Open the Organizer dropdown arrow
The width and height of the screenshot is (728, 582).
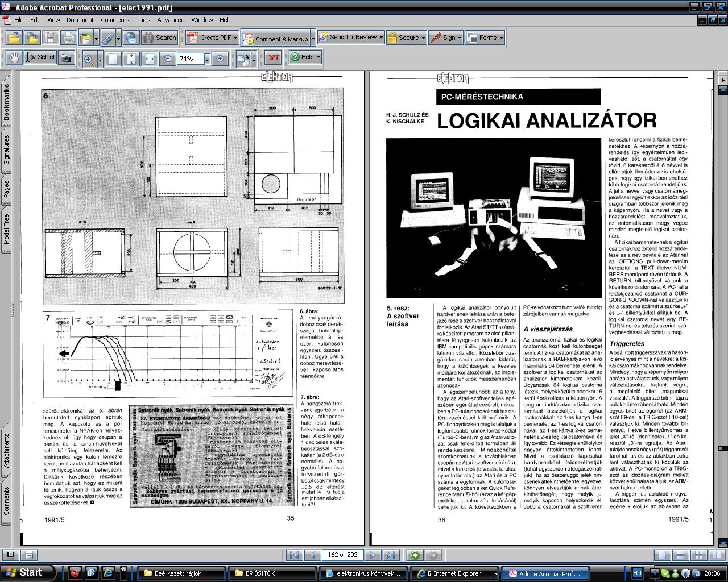(x=96, y=39)
